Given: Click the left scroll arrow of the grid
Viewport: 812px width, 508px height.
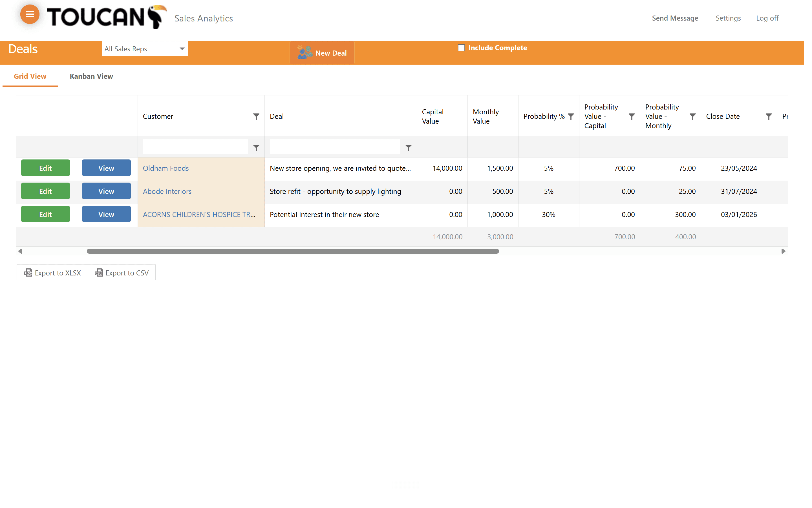Looking at the screenshot, I should (x=21, y=251).
